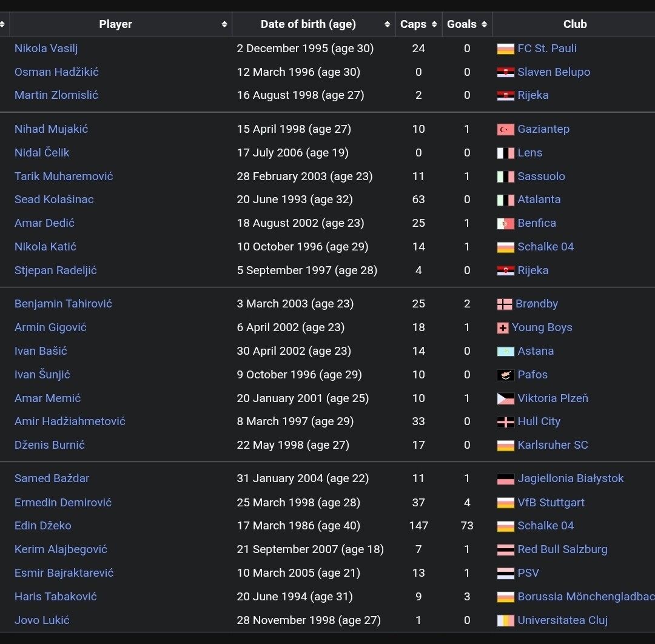Screen dimensions: 655x644
Task: Click the Swiss flag beside Young Boys
Action: 502,327
